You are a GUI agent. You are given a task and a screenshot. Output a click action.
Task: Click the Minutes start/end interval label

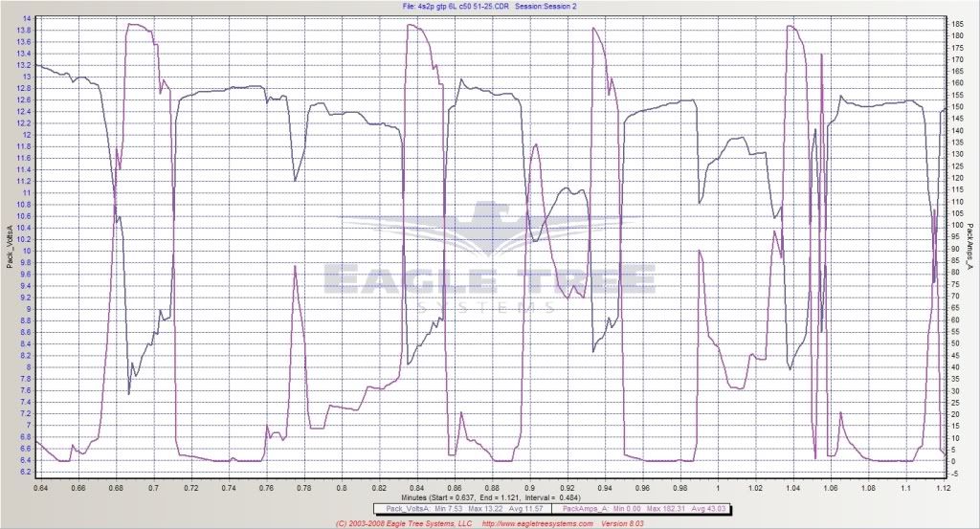coord(490,498)
